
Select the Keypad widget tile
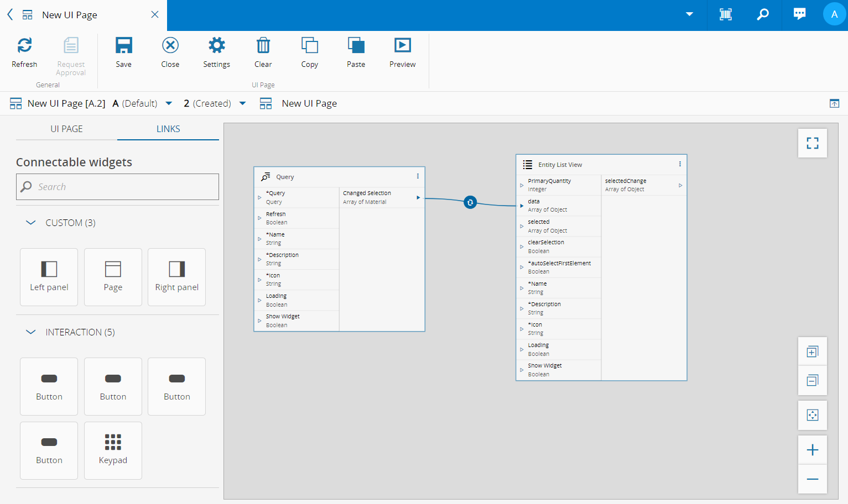(113, 450)
